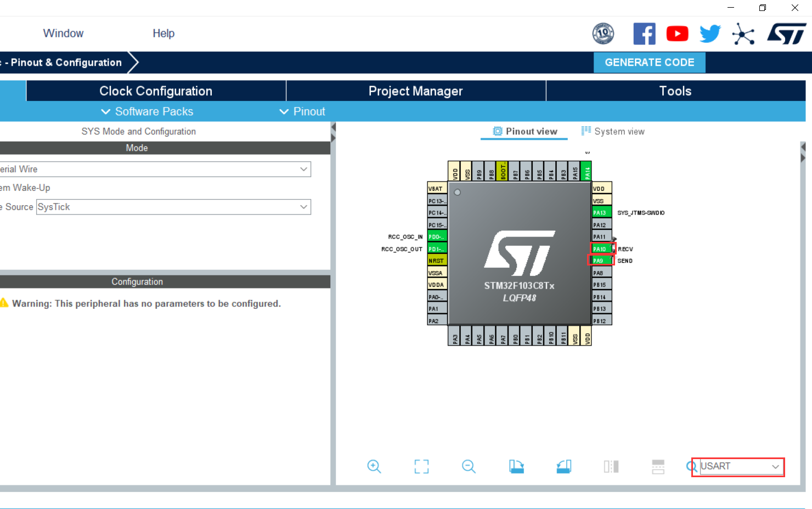812x509 pixels.
Task: Open the ST Facebook page icon
Action: [x=644, y=34]
